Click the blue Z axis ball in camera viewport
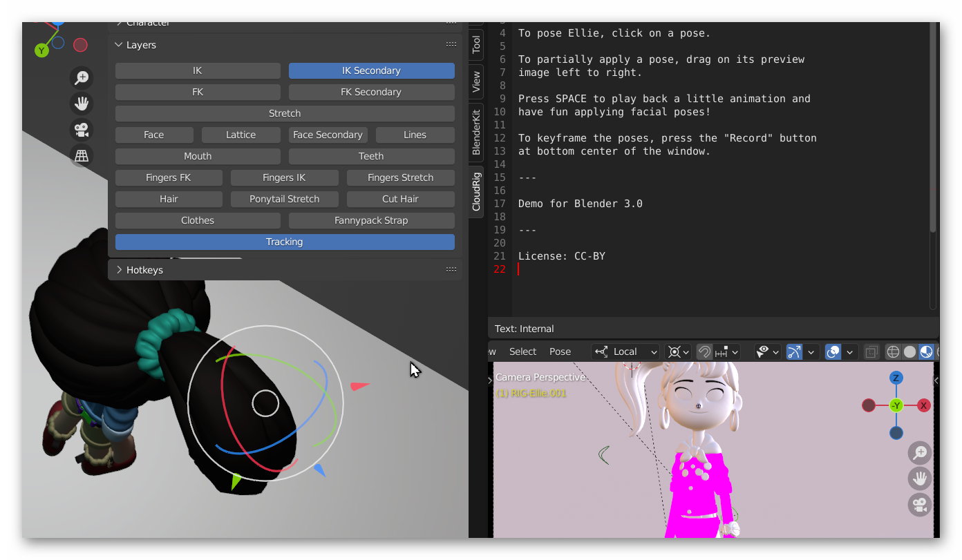This screenshot has width=962, height=560. click(896, 378)
